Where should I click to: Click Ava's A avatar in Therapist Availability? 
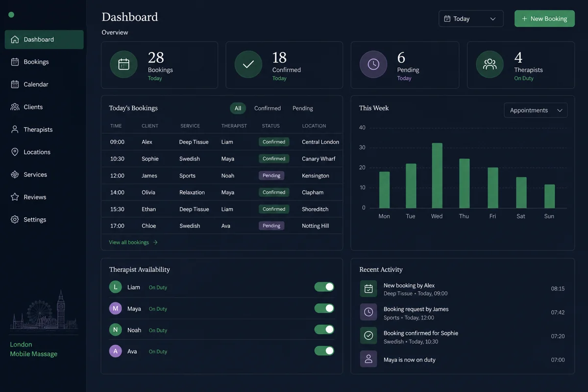tap(115, 351)
